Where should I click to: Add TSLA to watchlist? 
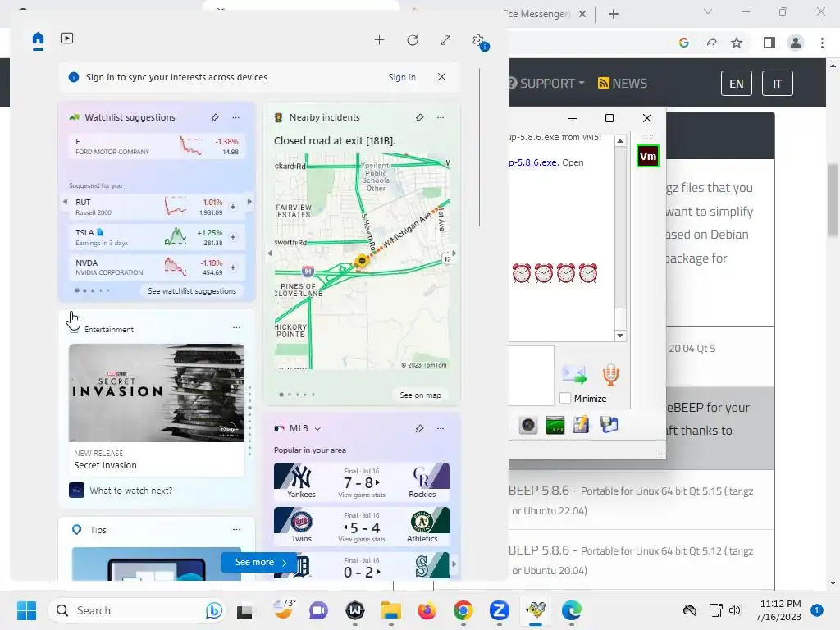233,237
